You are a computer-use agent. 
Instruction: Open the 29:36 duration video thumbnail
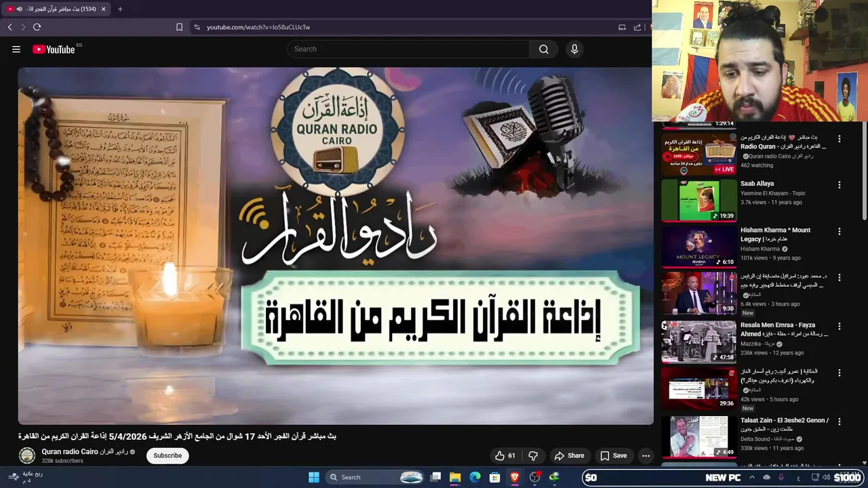[x=698, y=388]
